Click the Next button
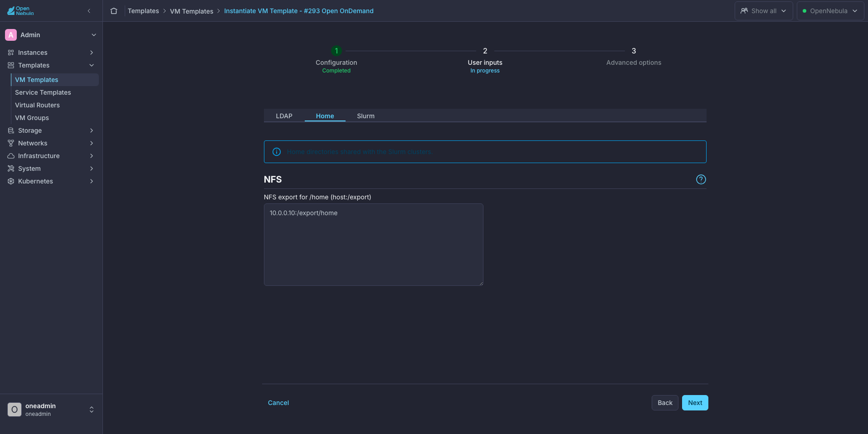This screenshot has height=434, width=868. tap(695, 403)
